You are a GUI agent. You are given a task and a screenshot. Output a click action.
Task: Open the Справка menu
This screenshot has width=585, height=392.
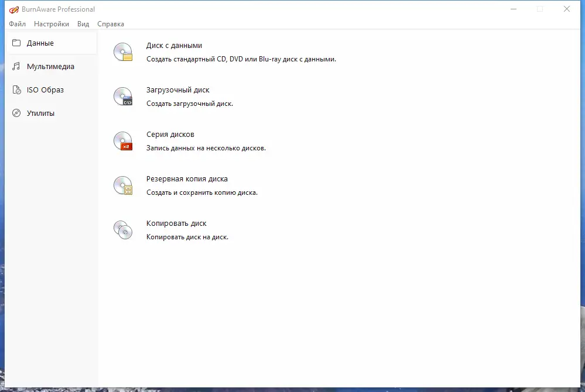(110, 24)
